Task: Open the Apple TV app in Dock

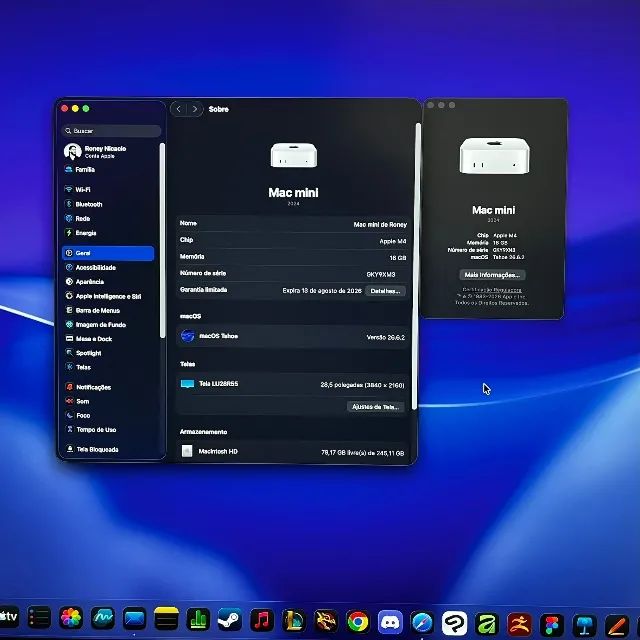Action: point(8,617)
